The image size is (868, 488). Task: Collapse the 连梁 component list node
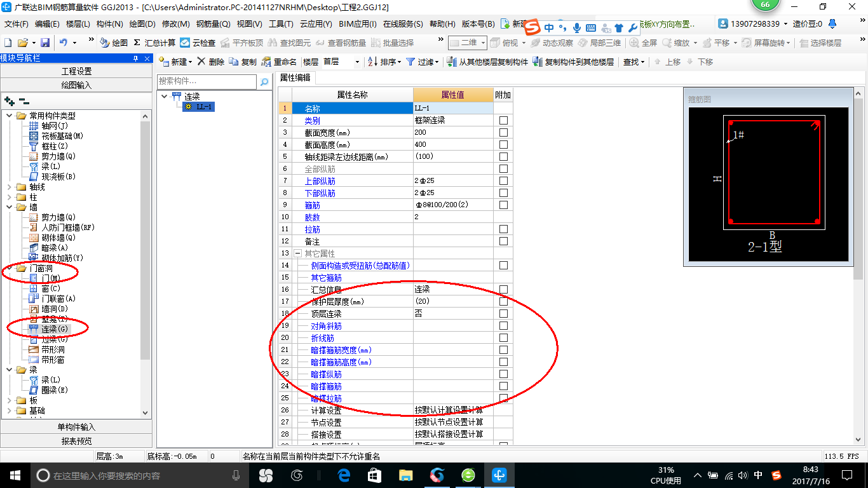tap(165, 97)
